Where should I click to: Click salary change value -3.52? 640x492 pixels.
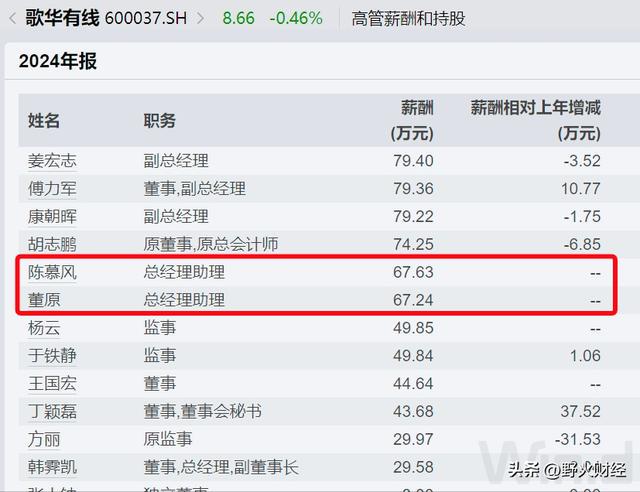[582, 161]
